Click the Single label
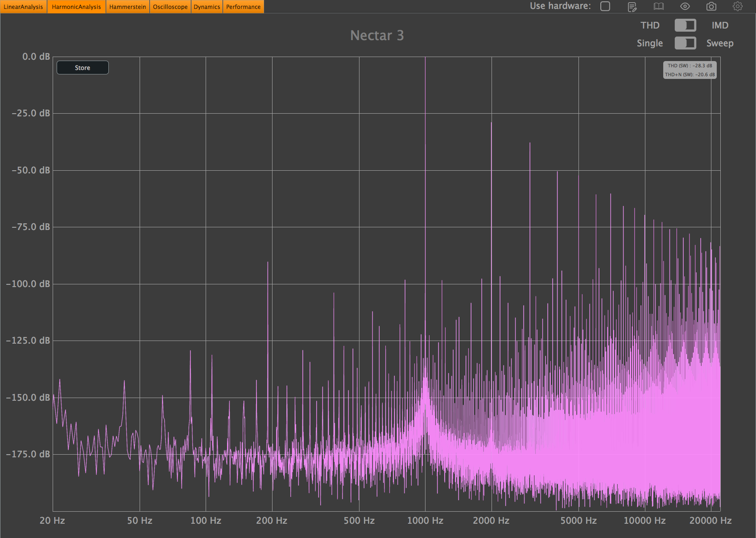The width and height of the screenshot is (756, 538). click(650, 43)
